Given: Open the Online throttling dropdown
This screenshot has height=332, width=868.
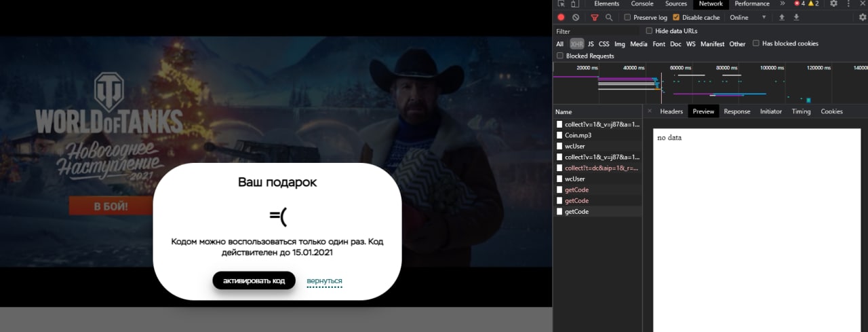Looking at the screenshot, I should click(x=748, y=18).
